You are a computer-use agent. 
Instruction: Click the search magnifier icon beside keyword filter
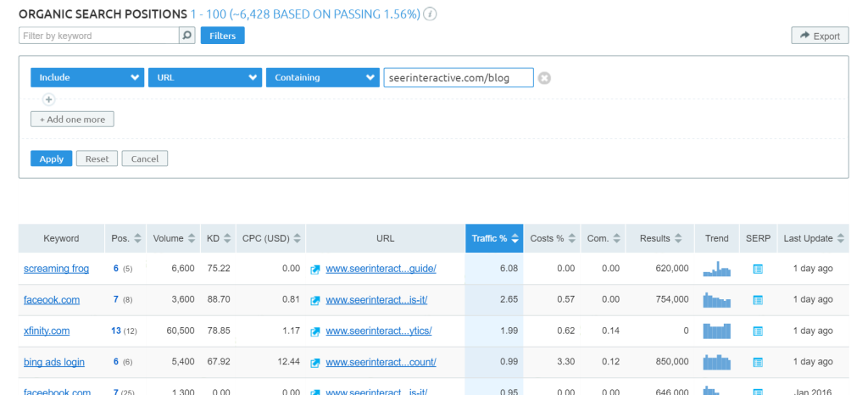point(186,36)
